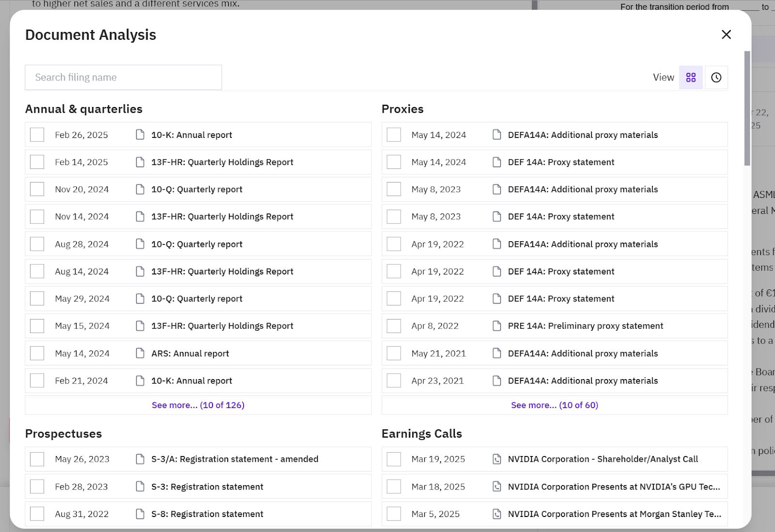Click document icon beside ARS: Annual report

140,353
